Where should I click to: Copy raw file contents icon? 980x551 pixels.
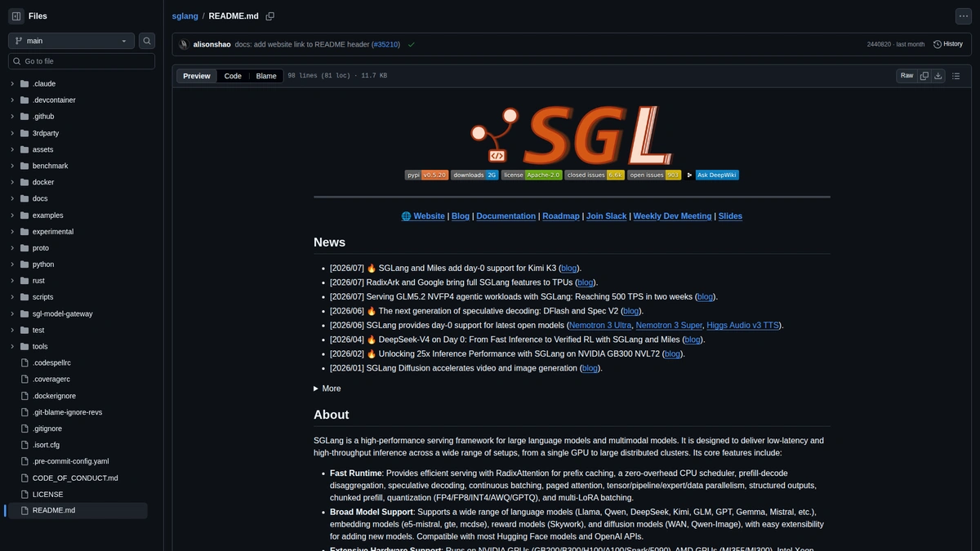924,76
